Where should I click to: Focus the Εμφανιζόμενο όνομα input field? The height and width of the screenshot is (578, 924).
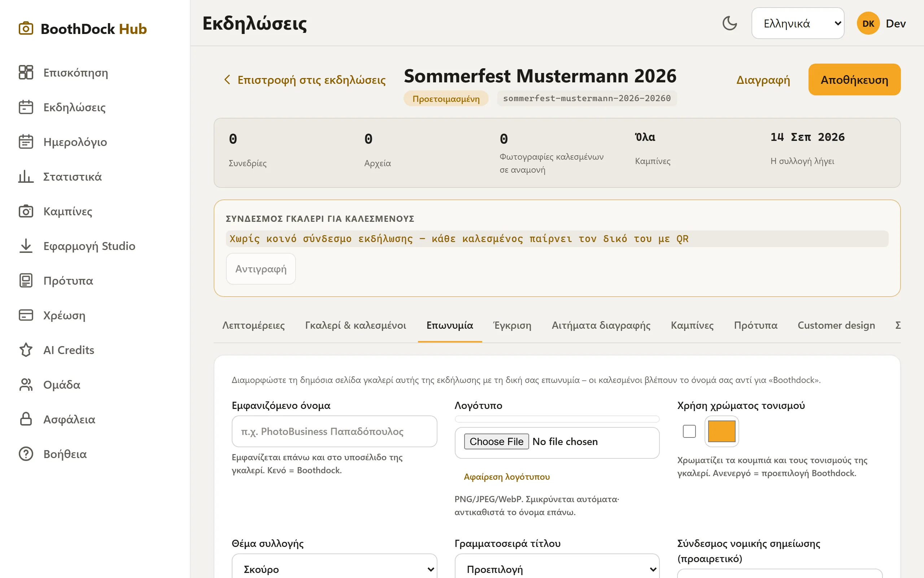[x=334, y=431]
